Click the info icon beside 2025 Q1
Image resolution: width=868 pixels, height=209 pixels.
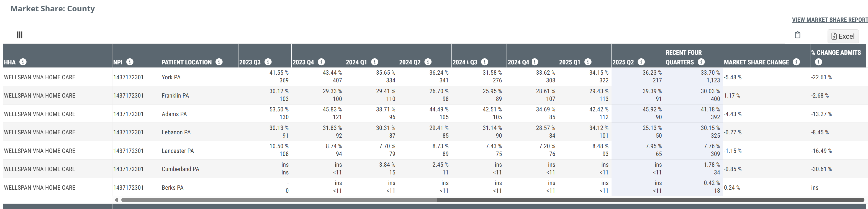click(588, 62)
